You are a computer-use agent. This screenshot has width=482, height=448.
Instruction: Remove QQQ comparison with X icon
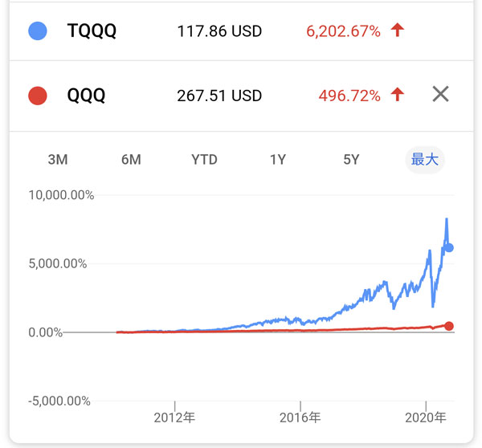440,95
